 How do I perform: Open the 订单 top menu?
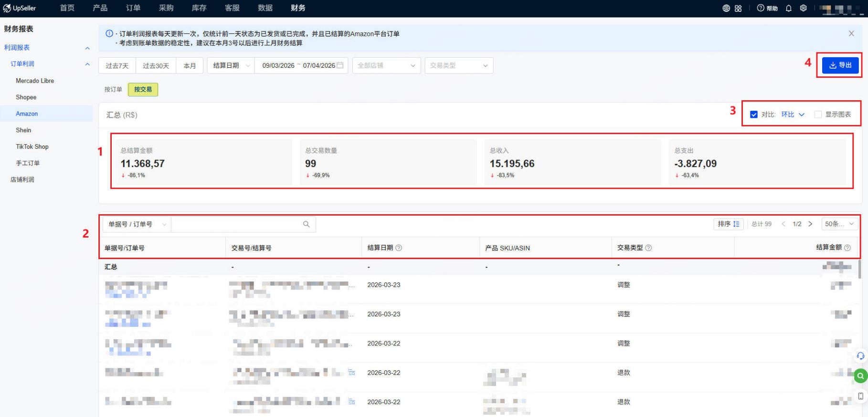pos(133,8)
